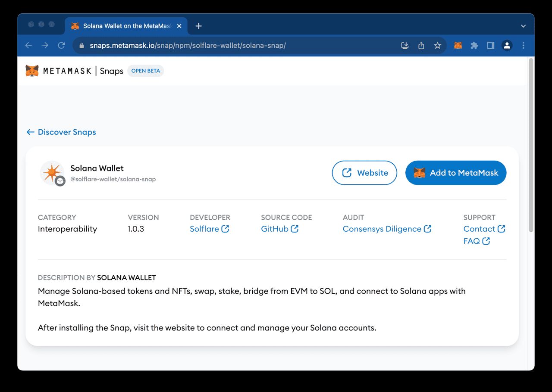Click the Solana Wallet snap logo
552x392 pixels.
(52, 172)
